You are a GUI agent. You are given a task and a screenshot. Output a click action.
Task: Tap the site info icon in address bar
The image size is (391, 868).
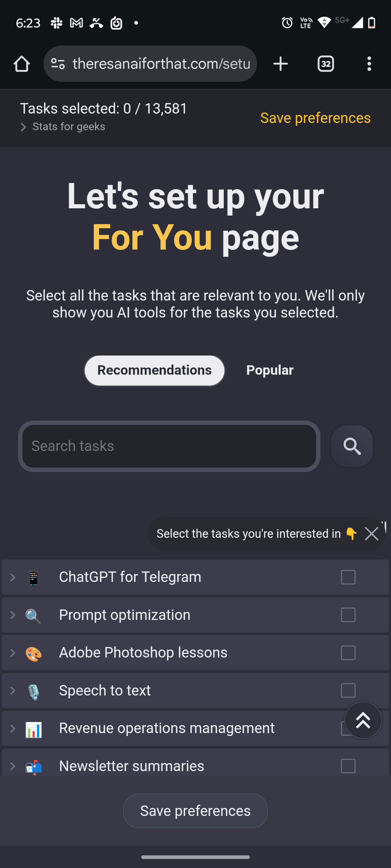pyautogui.click(x=58, y=64)
